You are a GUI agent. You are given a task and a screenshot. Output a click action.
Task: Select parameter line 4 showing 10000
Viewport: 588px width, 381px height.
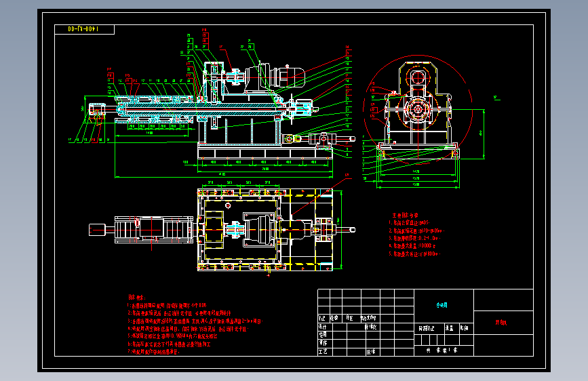pos(412,246)
